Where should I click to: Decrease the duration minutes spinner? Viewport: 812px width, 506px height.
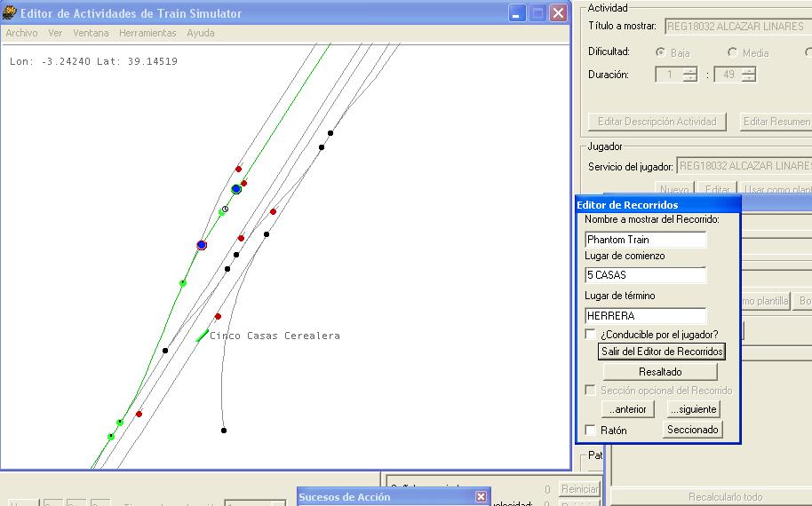click(x=748, y=79)
